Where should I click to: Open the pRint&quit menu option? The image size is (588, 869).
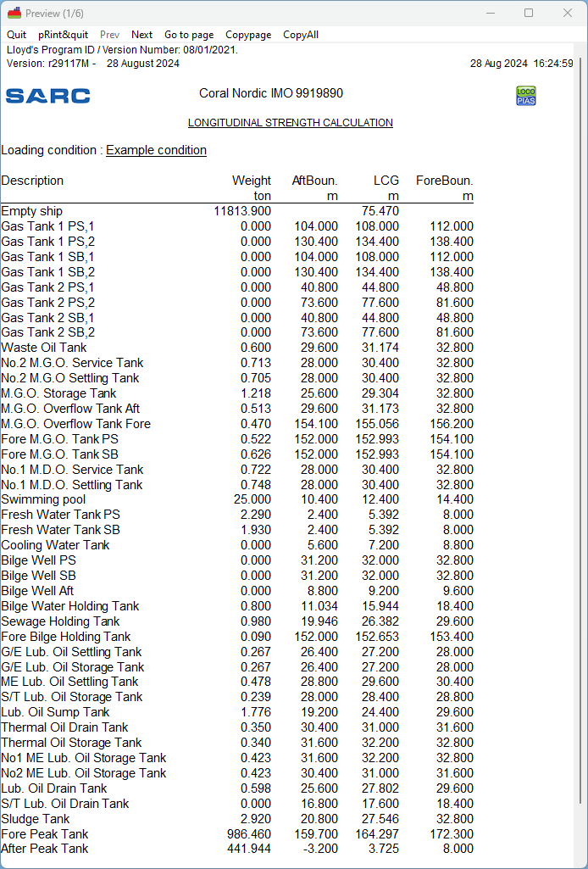coord(63,35)
